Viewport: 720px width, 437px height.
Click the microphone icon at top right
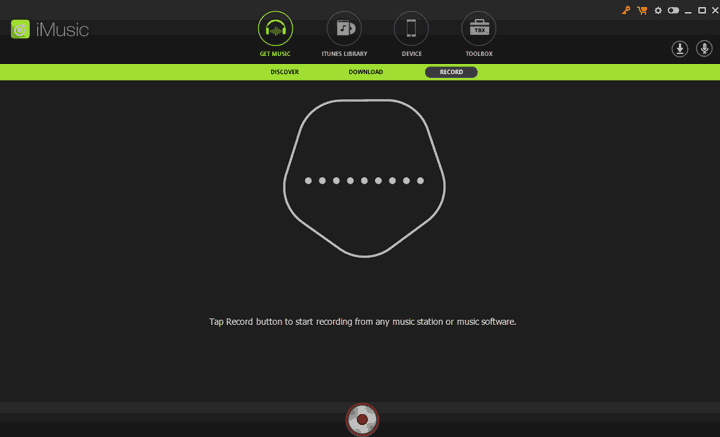click(704, 49)
